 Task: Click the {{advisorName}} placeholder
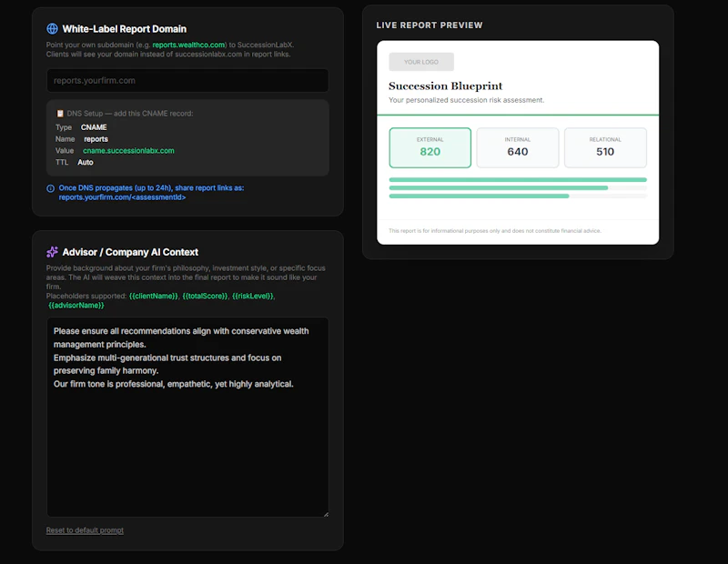76,305
